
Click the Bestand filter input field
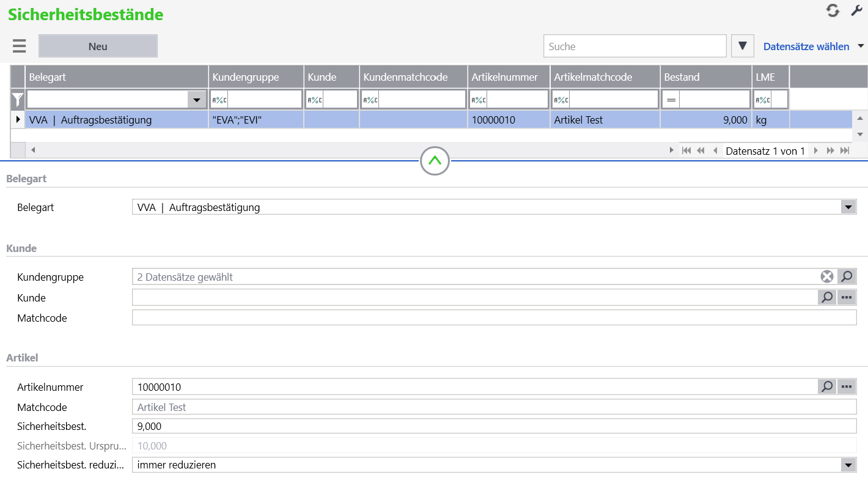[x=715, y=100]
